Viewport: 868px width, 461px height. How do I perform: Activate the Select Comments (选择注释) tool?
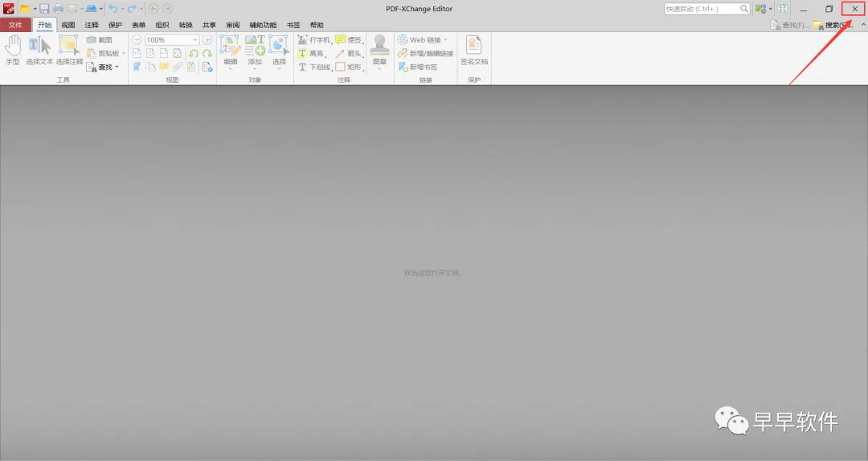[x=69, y=50]
